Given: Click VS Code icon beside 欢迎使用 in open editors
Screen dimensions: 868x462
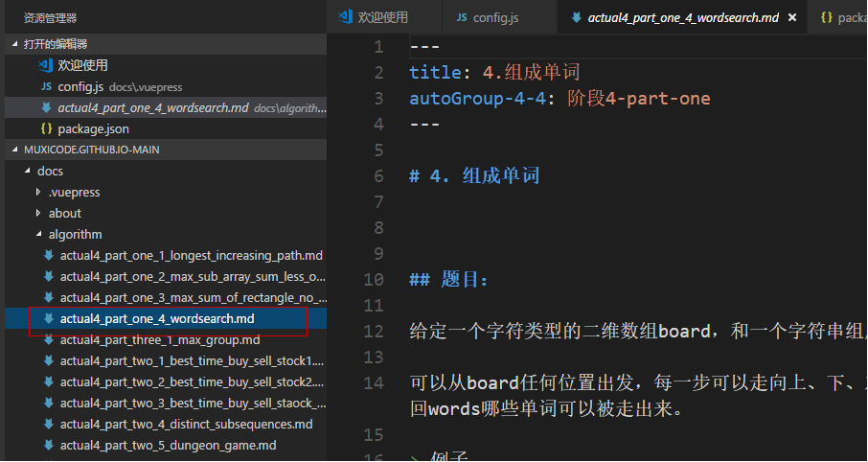Looking at the screenshot, I should click(45, 65).
